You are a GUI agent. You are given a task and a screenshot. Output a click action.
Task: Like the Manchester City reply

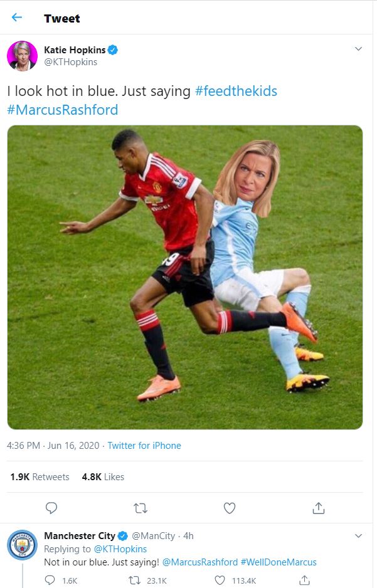220,580
